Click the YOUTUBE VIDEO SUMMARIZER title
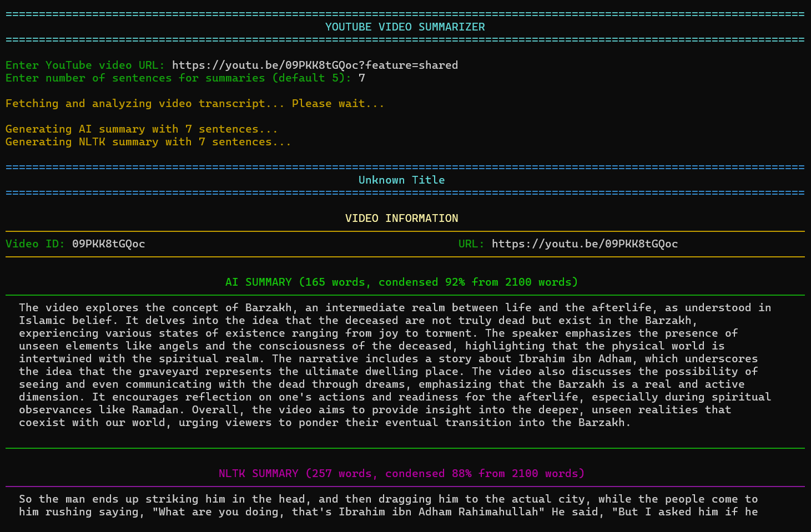 click(405, 27)
